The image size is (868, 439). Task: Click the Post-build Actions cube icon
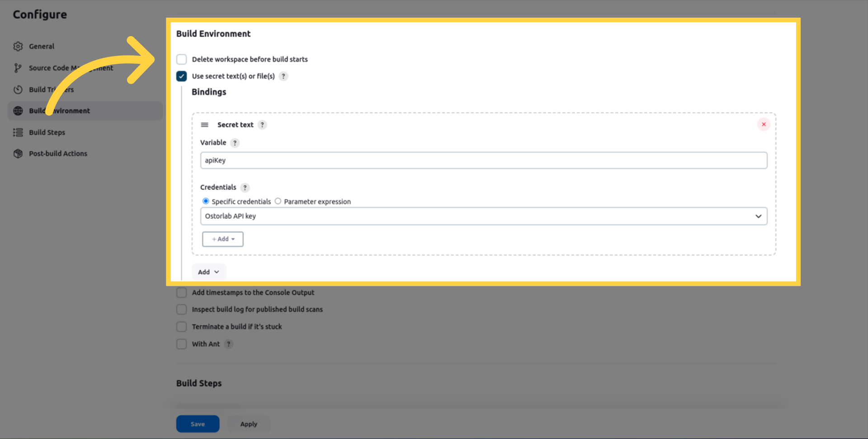point(18,154)
